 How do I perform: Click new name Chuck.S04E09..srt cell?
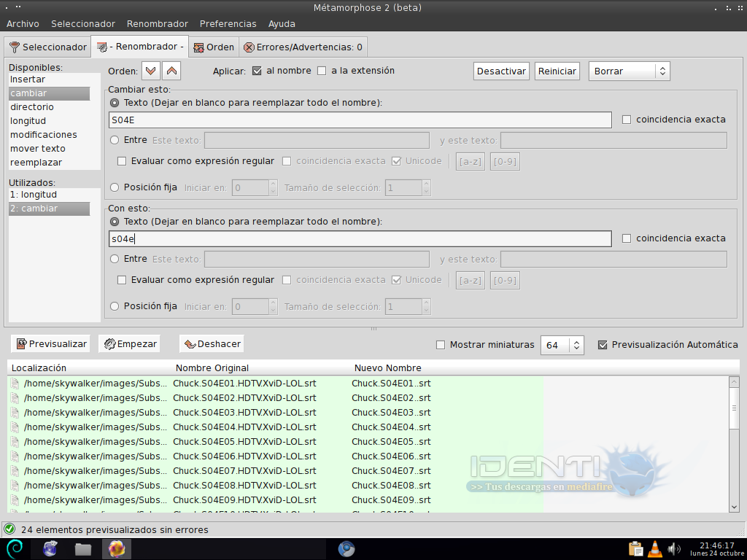(x=391, y=500)
